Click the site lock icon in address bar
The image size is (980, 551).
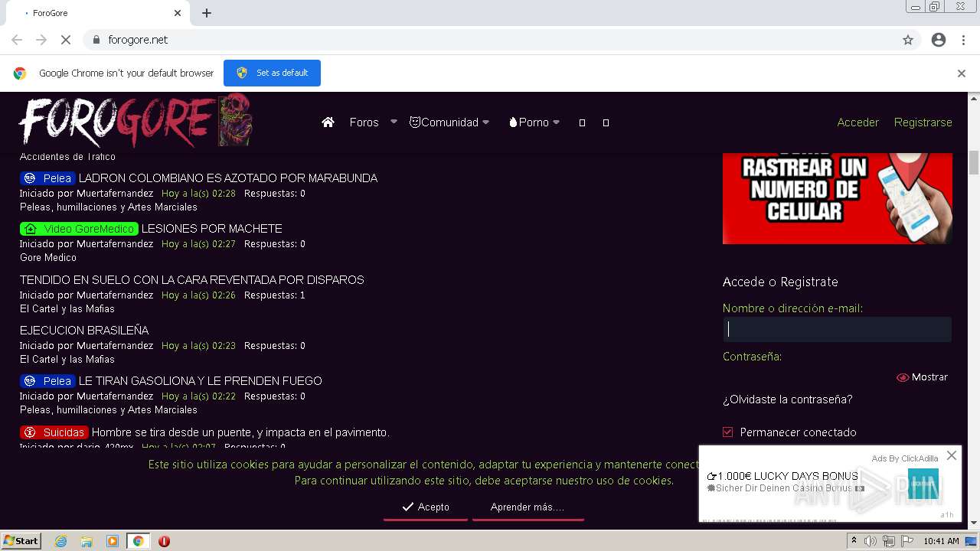click(x=96, y=40)
